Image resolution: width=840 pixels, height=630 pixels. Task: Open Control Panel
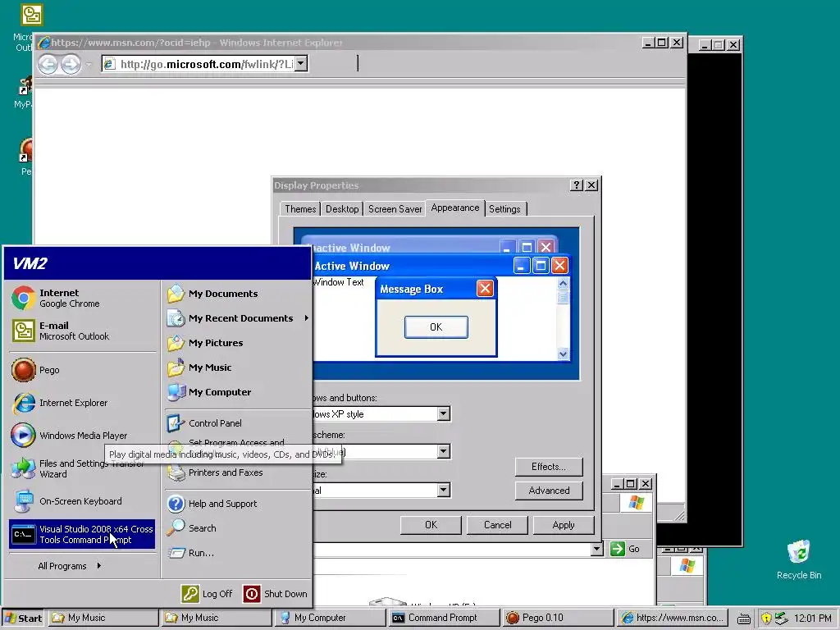(x=238, y=423)
